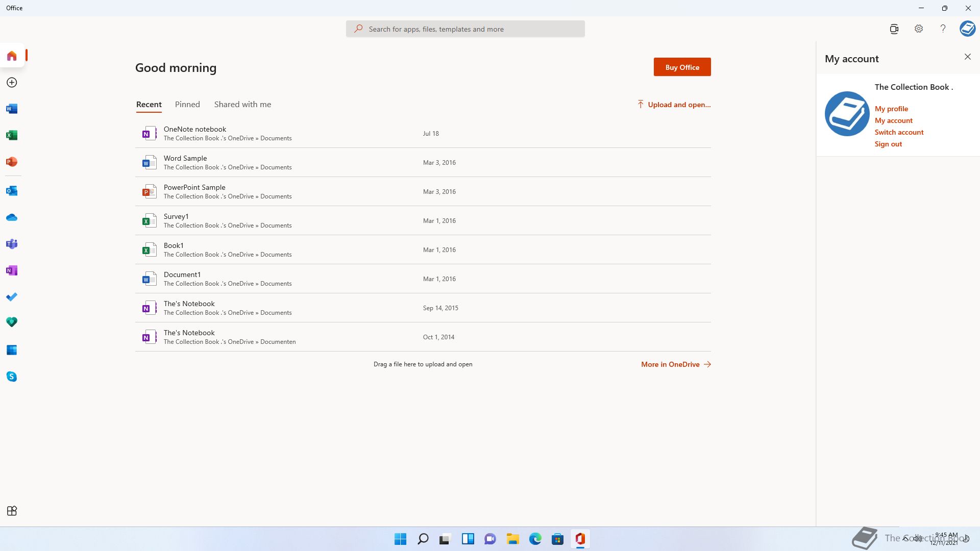Click the OneNote icon beside OneNote notebook
The width and height of the screenshot is (980, 551).
[x=149, y=133]
